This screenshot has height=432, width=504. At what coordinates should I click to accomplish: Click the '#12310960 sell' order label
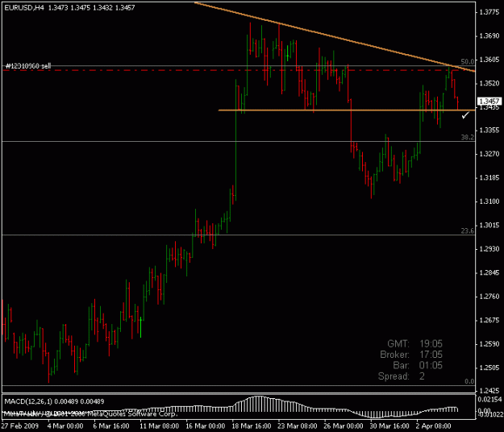point(28,66)
